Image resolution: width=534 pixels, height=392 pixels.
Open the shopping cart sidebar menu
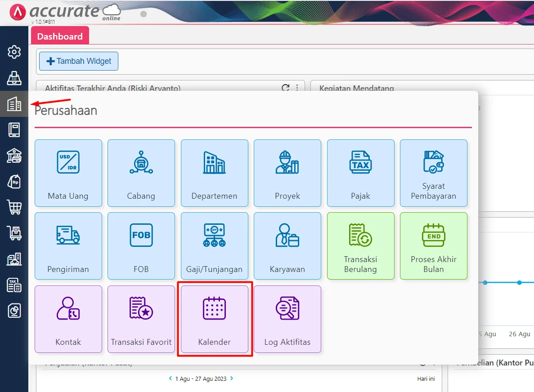[x=14, y=207]
